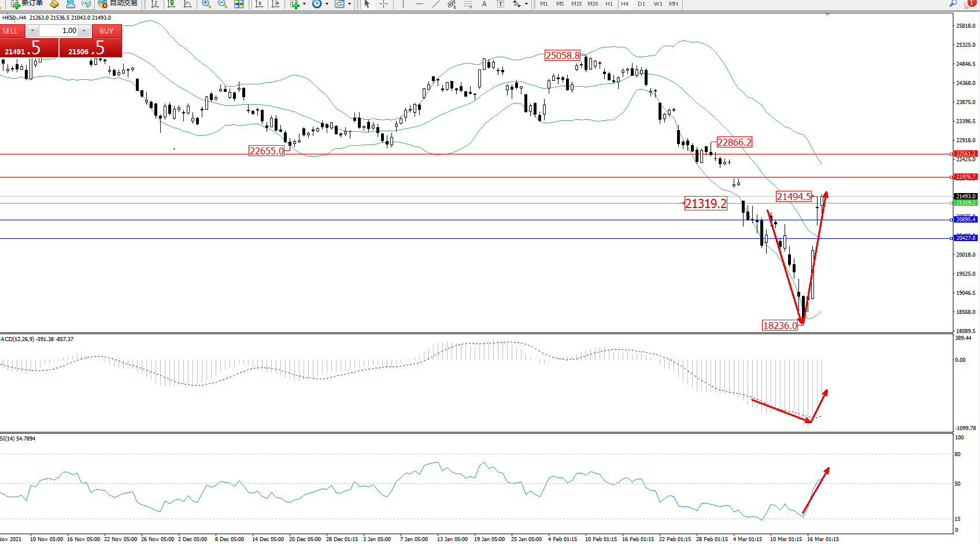Pick the Draw Horizontal Line tool
The height and width of the screenshot is (544, 980).
[420, 4]
